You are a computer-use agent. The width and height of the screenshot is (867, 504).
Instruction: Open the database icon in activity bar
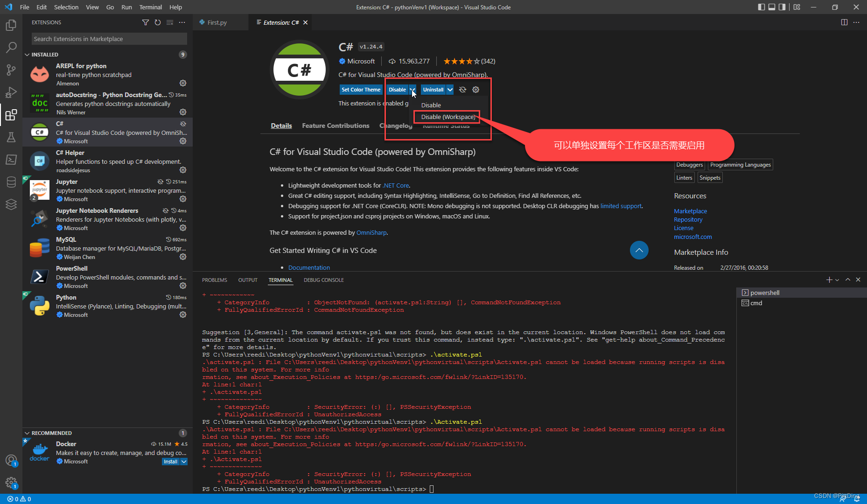click(11, 182)
